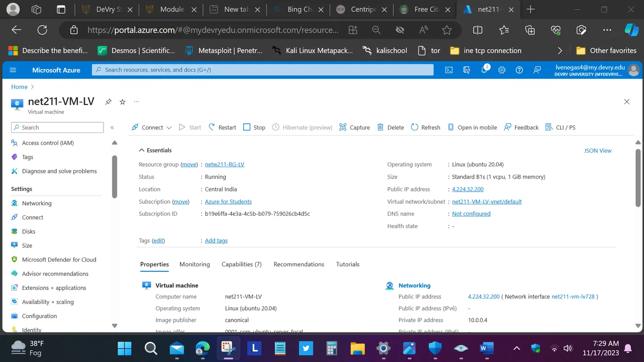Switch to the Tutorials tab
Screen dimensions: 644x362
point(348,264)
